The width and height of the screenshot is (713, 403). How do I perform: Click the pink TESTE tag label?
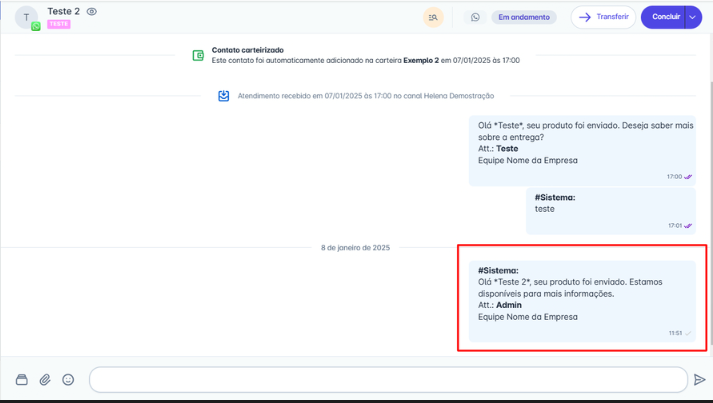click(x=59, y=24)
